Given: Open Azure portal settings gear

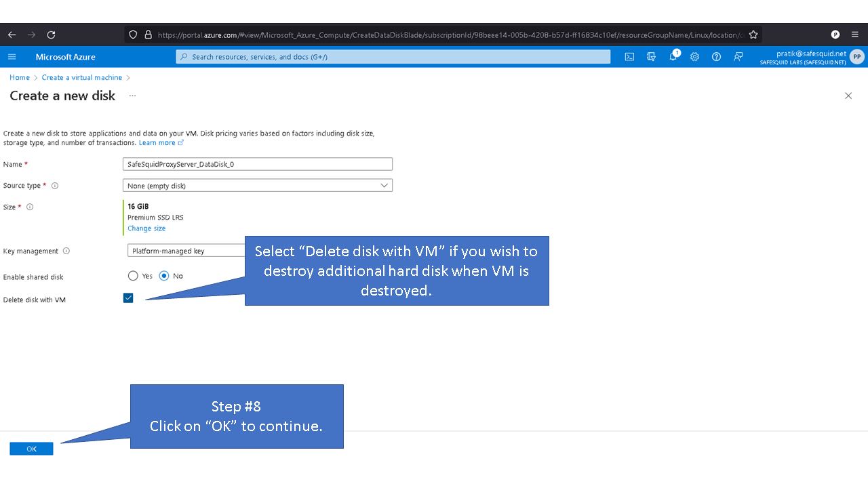Looking at the screenshot, I should 694,57.
